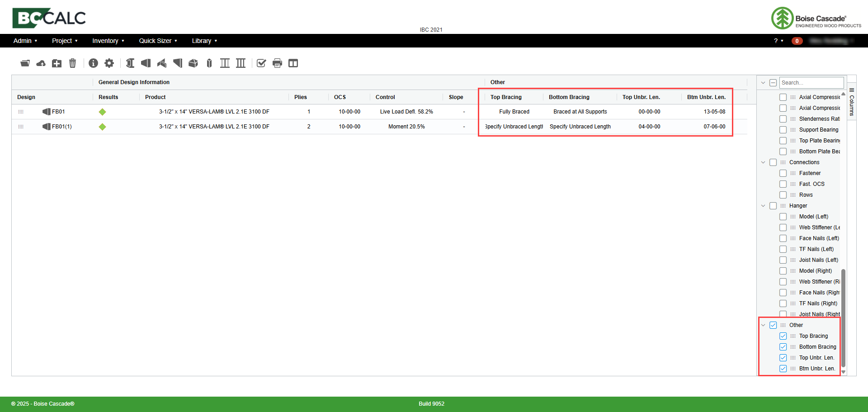Check the Hanger group checkbox
The height and width of the screenshot is (412, 868).
point(773,206)
